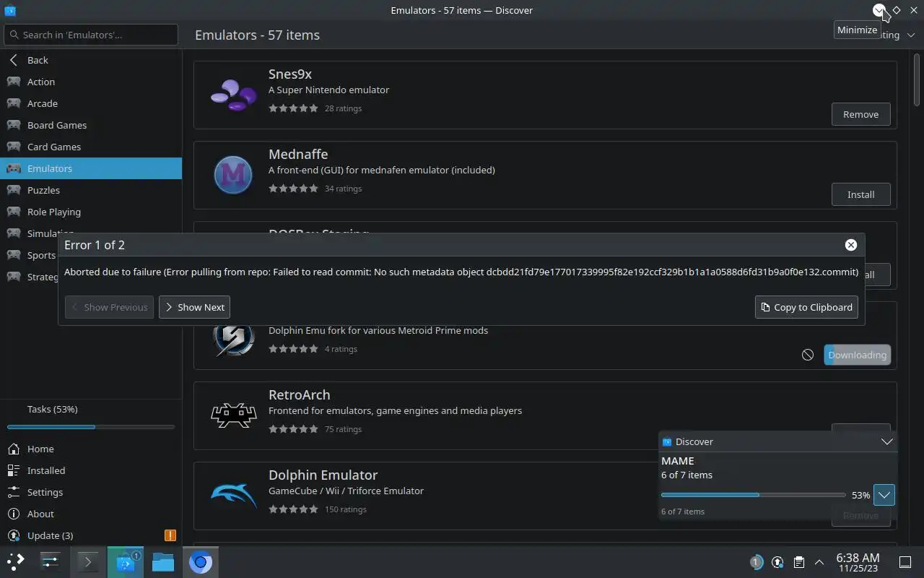Click the Settings sidebar icon
The image size is (924, 578).
(13, 492)
